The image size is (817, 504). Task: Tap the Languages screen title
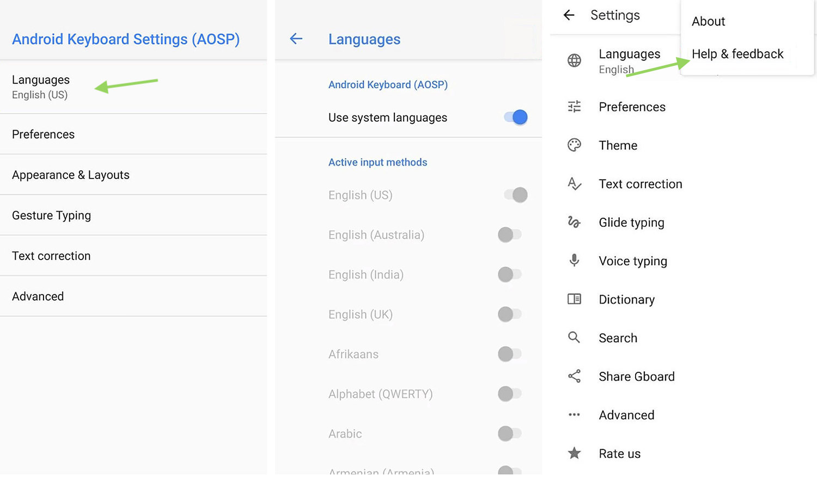point(364,39)
